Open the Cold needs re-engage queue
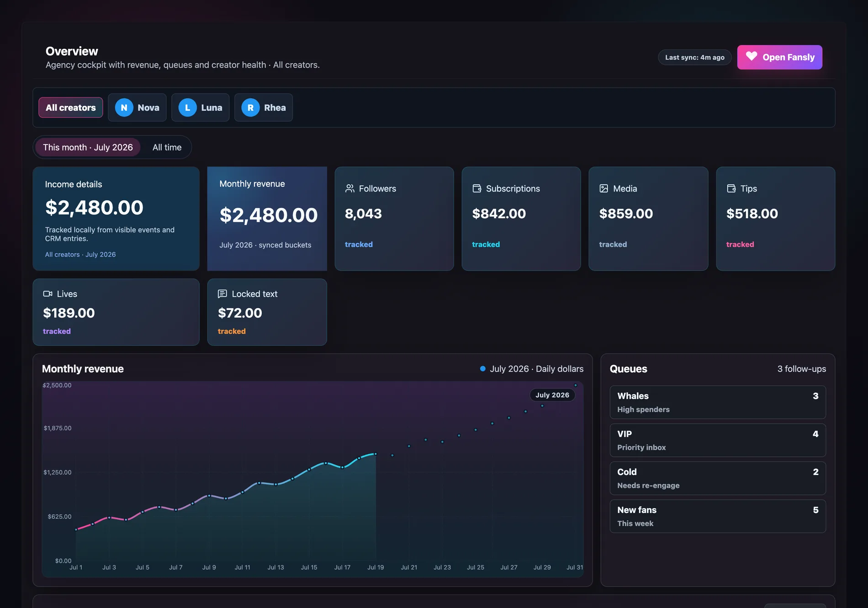The width and height of the screenshot is (868, 608). click(718, 478)
